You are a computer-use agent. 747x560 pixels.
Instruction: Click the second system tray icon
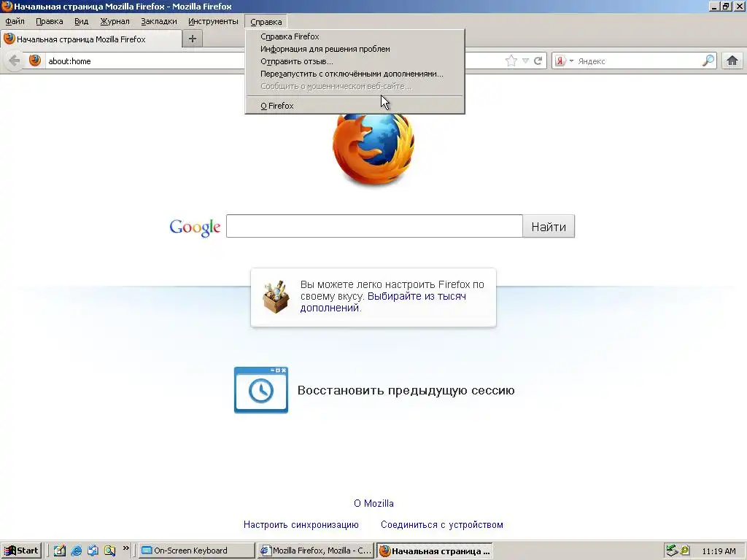click(x=685, y=551)
